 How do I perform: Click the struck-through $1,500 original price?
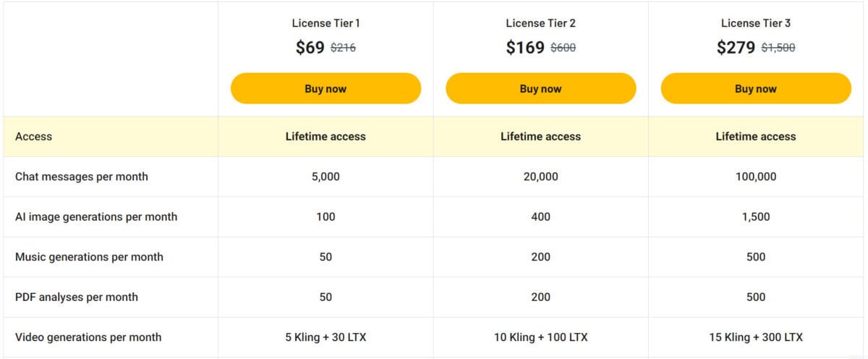click(778, 48)
